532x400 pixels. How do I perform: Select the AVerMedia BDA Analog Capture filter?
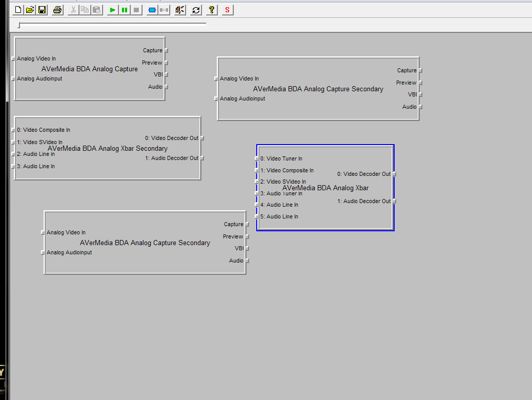click(90, 69)
